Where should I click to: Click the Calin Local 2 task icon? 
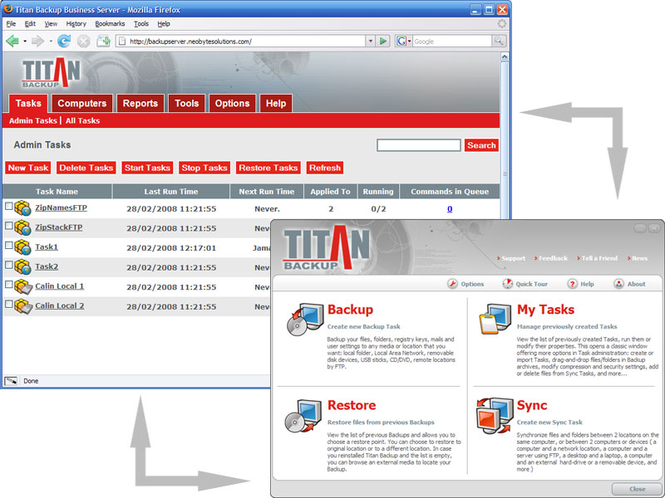click(23, 306)
